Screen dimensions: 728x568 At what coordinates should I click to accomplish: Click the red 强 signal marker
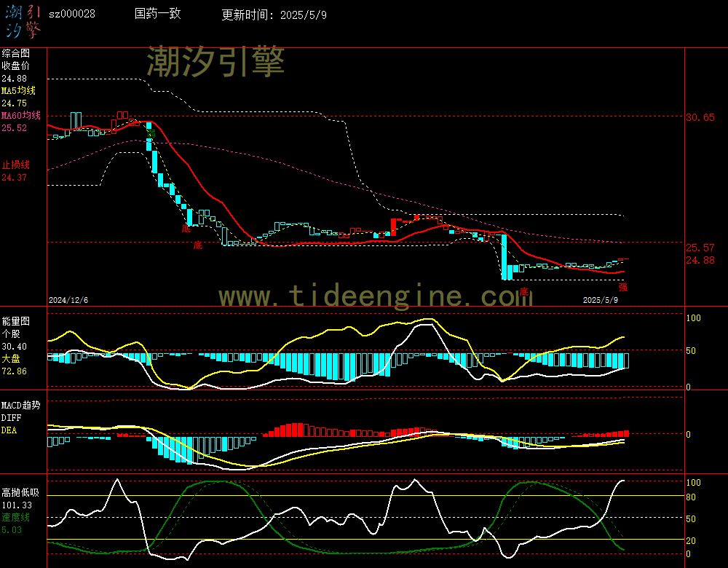click(x=623, y=287)
